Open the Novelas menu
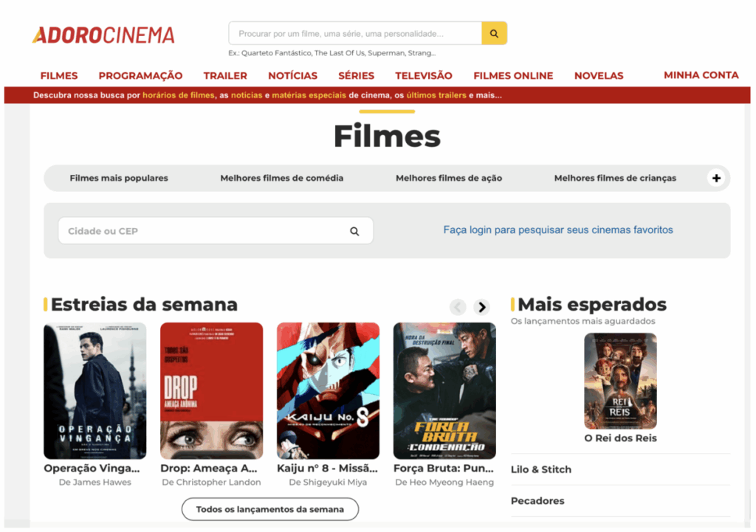756x532 pixels. click(599, 76)
